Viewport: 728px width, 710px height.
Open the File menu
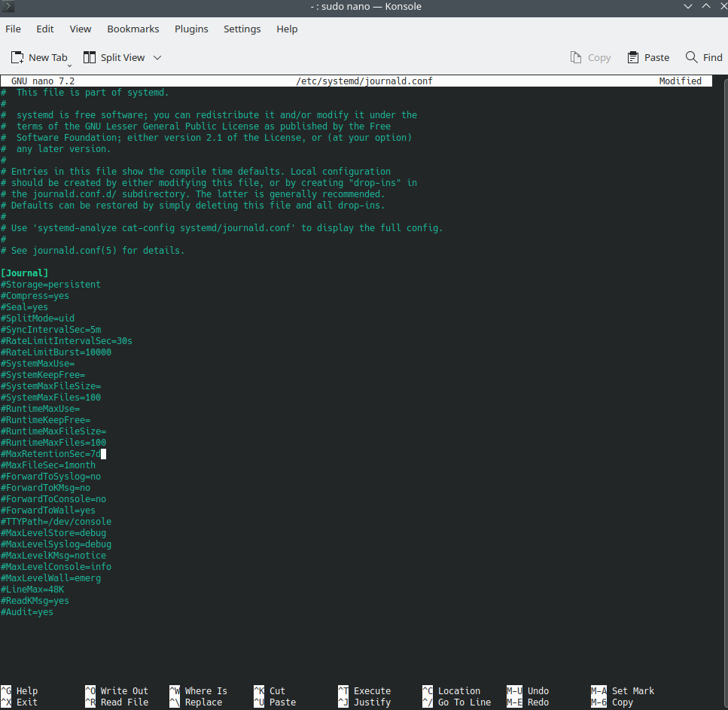pyautogui.click(x=13, y=29)
